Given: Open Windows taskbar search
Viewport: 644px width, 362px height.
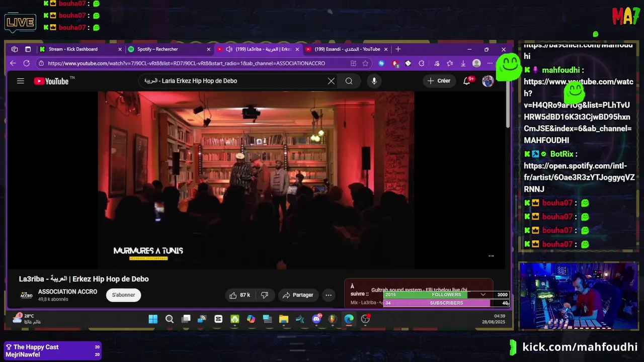Looking at the screenshot, I should pyautogui.click(x=170, y=319).
